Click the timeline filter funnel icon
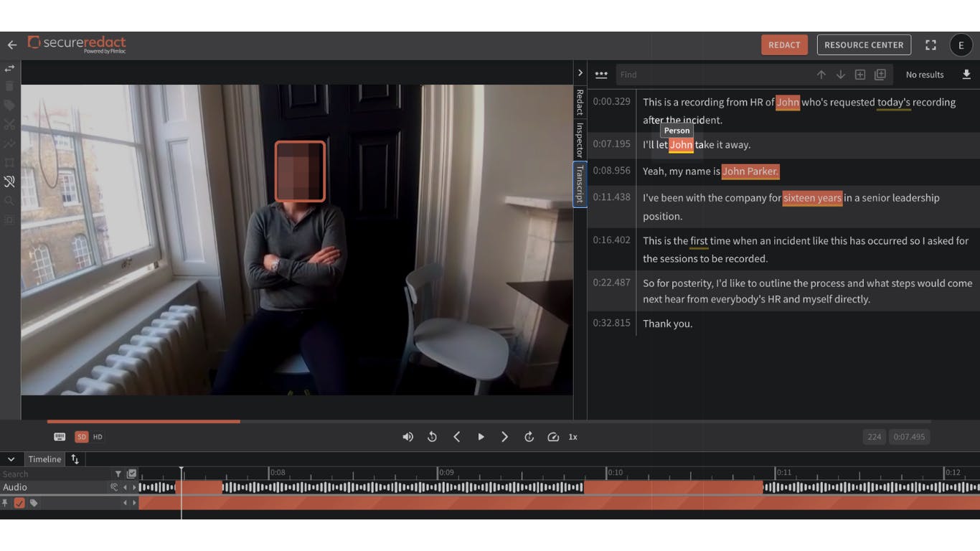The image size is (980, 551). tap(118, 474)
